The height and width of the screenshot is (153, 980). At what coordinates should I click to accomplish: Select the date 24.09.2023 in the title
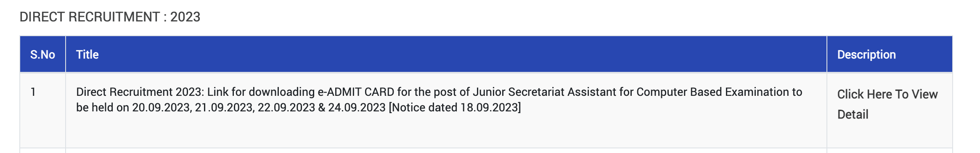[357, 108]
